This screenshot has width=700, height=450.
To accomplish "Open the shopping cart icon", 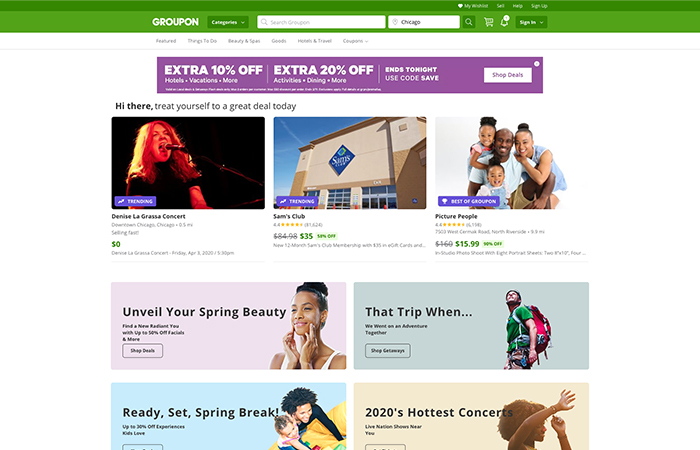I will 489,22.
